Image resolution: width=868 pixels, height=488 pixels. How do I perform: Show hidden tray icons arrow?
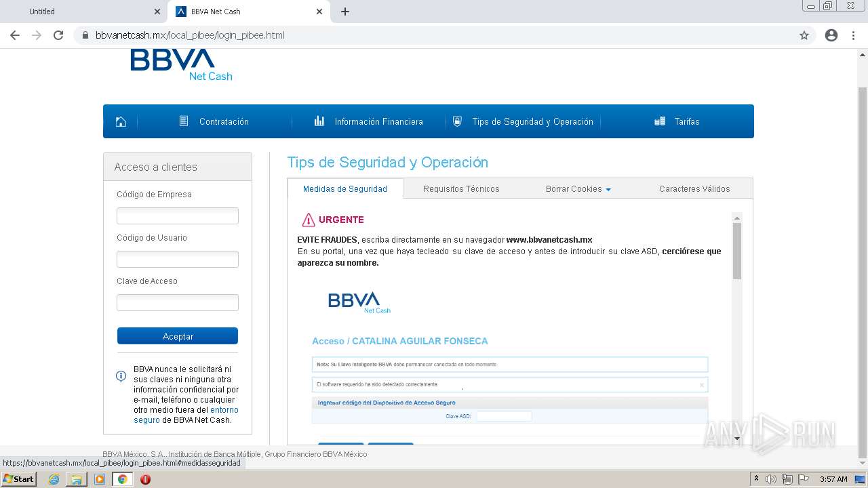pos(756,479)
